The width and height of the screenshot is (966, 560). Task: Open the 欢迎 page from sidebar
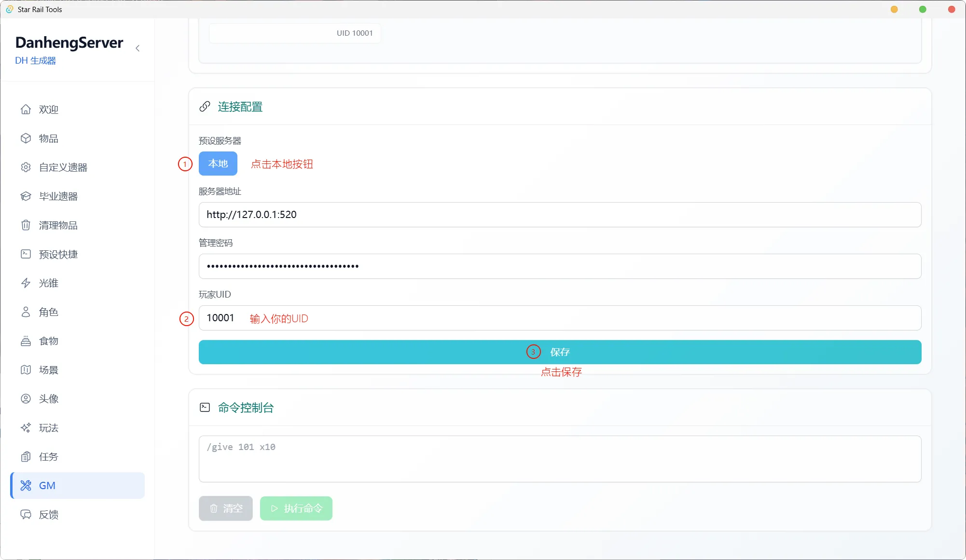26,109
